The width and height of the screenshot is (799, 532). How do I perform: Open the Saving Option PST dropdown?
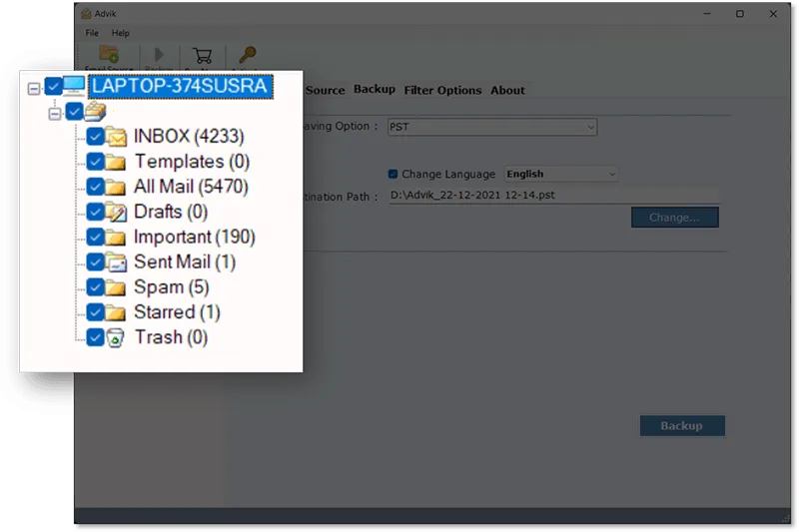pyautogui.click(x=492, y=127)
